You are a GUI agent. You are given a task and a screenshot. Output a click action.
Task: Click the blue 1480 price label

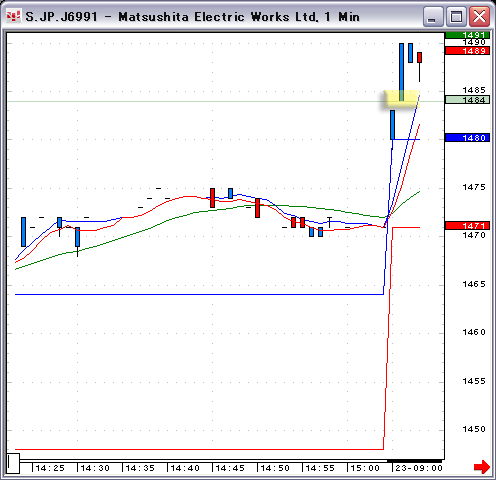467,138
